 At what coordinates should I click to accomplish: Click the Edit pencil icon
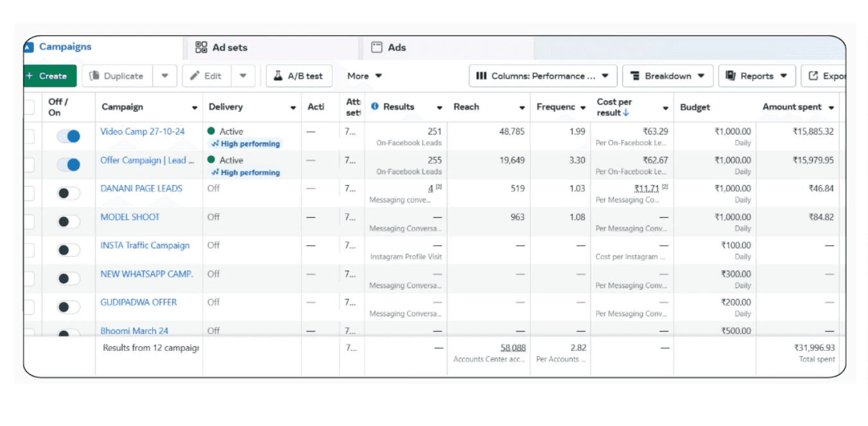pos(195,76)
